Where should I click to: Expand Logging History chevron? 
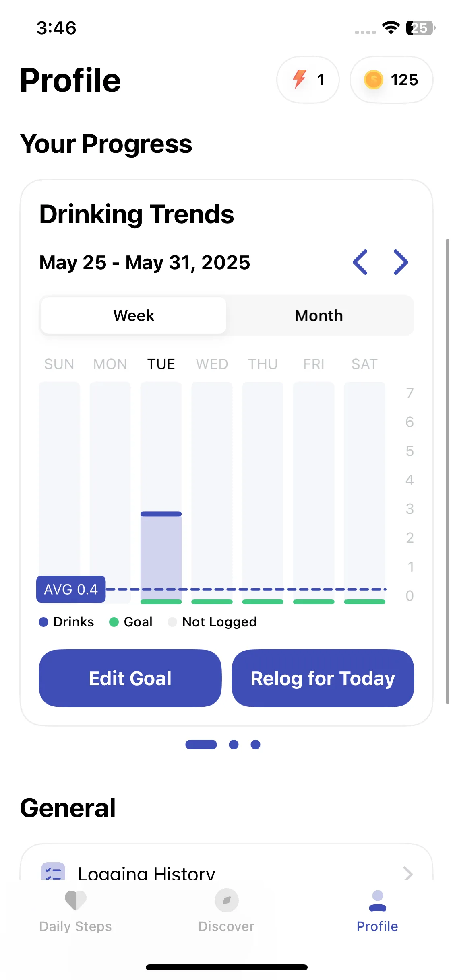pos(408,873)
